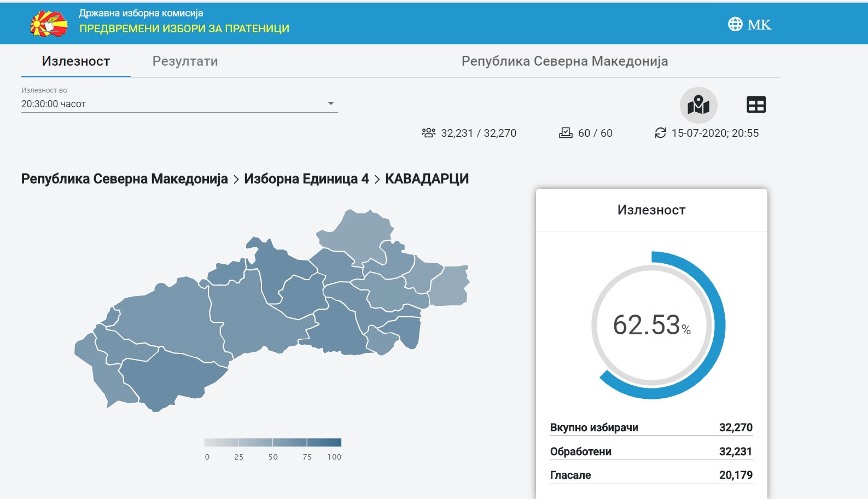
Task: Go to Изборна Единица 4 breadcrumb
Action: 306,179
